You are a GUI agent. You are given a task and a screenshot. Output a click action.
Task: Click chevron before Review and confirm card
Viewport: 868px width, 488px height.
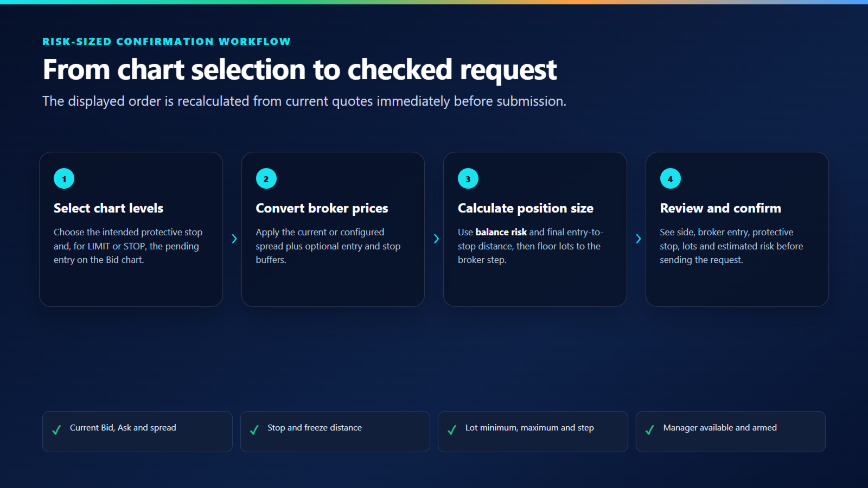pos(638,239)
